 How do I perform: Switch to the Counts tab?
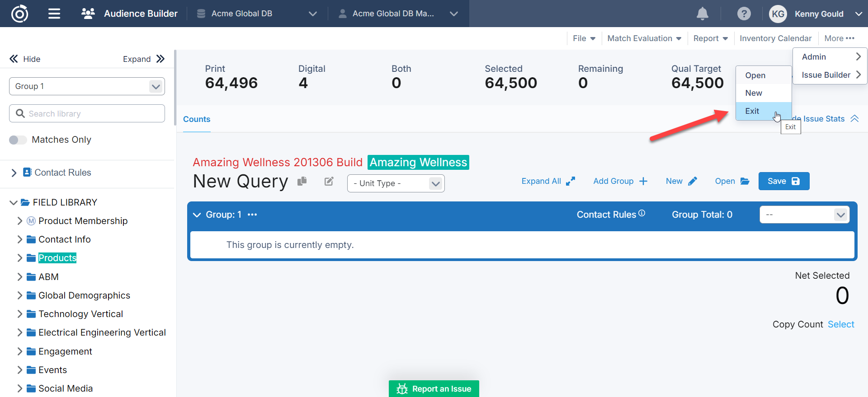pyautogui.click(x=197, y=119)
